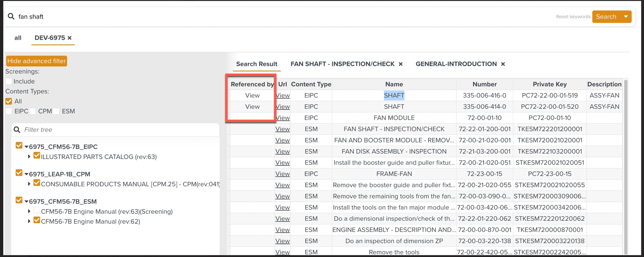Toggle the Screenings Include checkbox
Viewport: 644px width, 257px height.
[9, 81]
